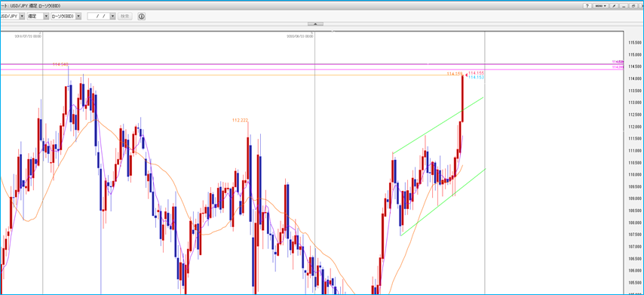Click the 112.222 peak price label
Viewport: 644px width, 295px height.
coord(241,121)
